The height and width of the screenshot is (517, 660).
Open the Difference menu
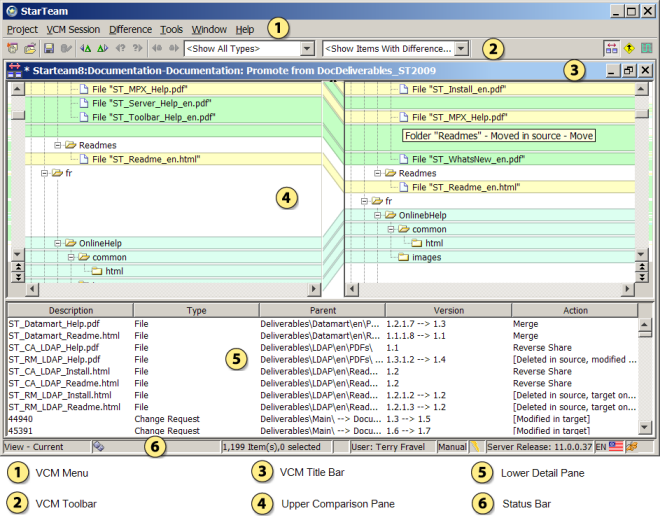[129, 30]
